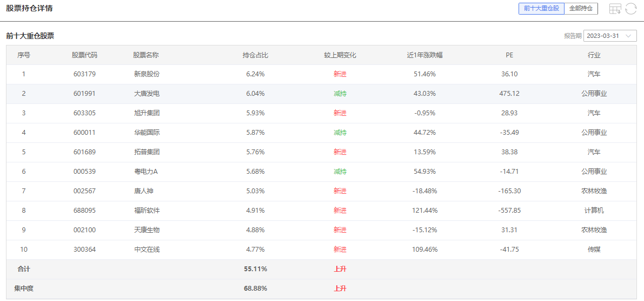Open stock 福昕软件
Image resolution: width=644 pixels, height=301 pixels.
147,211
